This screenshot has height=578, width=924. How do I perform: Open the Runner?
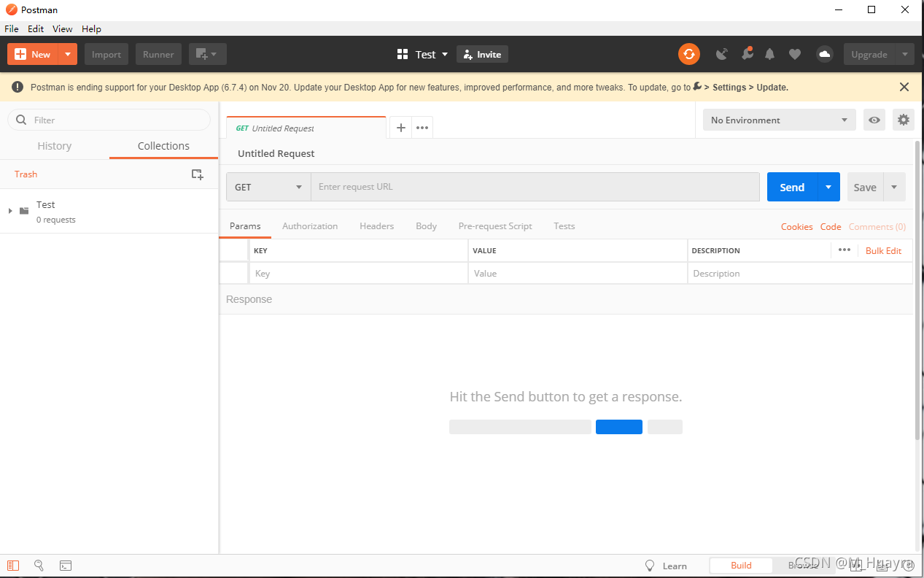pos(158,54)
